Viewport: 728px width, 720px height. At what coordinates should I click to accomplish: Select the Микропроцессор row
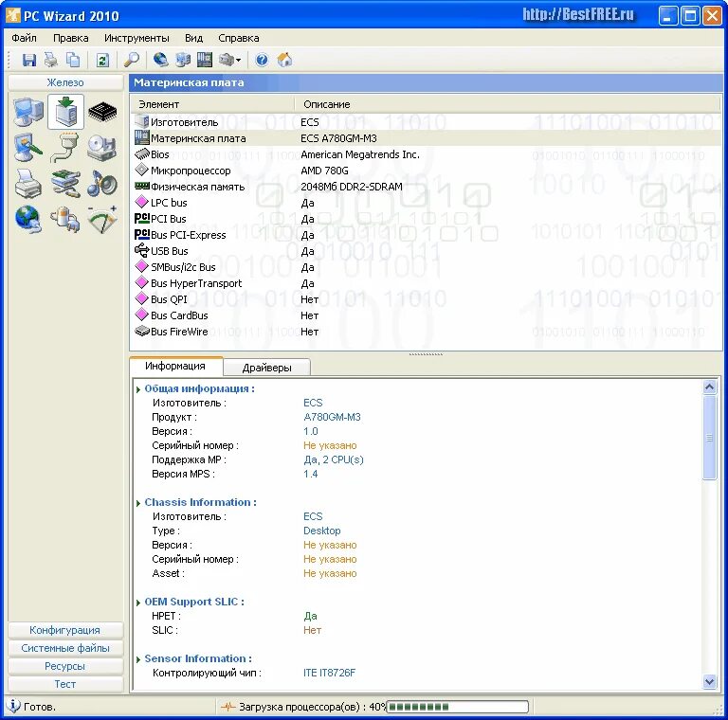[427, 171]
